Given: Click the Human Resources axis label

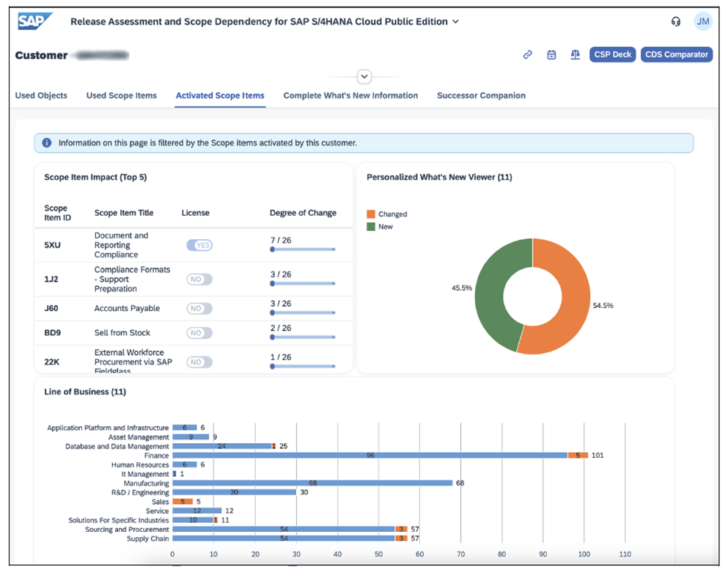Looking at the screenshot, I should pyautogui.click(x=140, y=464).
